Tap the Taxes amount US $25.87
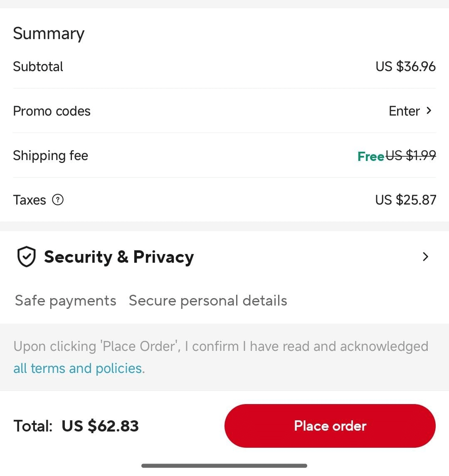Viewport: 449px width, 476px height. [x=405, y=200]
